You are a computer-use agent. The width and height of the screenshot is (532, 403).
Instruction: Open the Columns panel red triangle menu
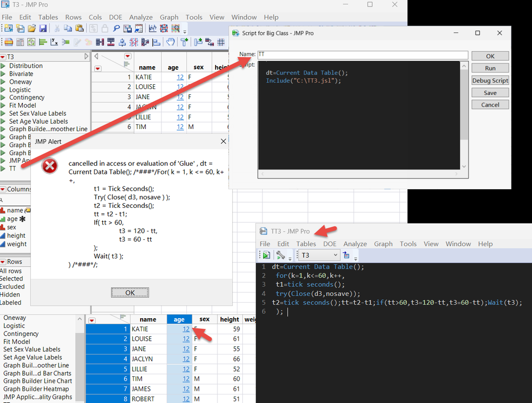point(3,189)
